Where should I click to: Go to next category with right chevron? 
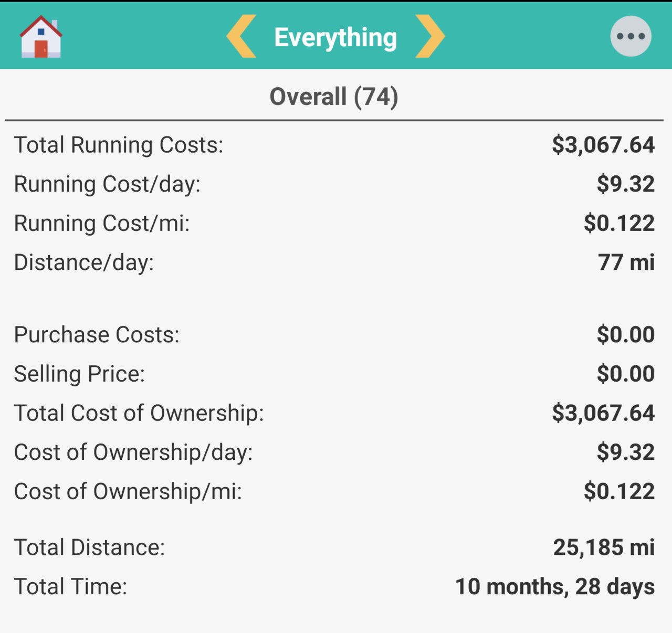point(430,36)
